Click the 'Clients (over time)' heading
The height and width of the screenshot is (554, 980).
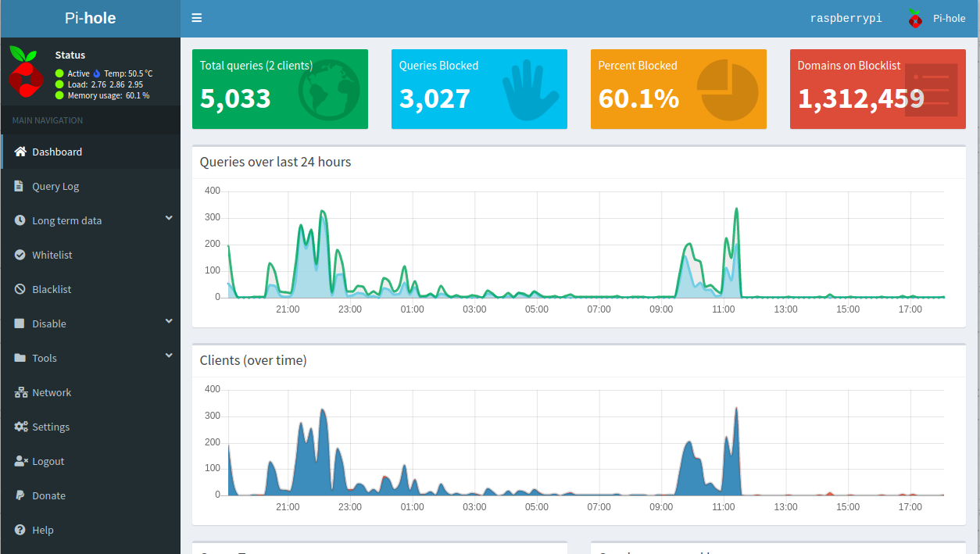pos(253,360)
